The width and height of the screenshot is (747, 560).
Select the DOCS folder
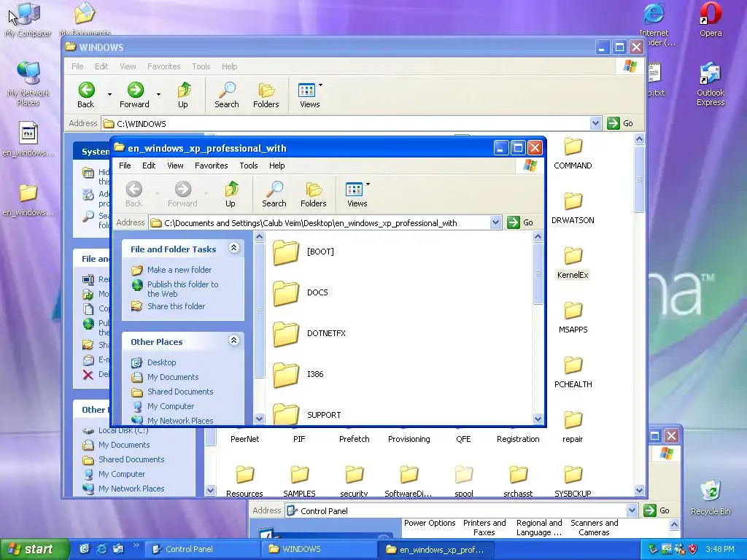tap(300, 293)
